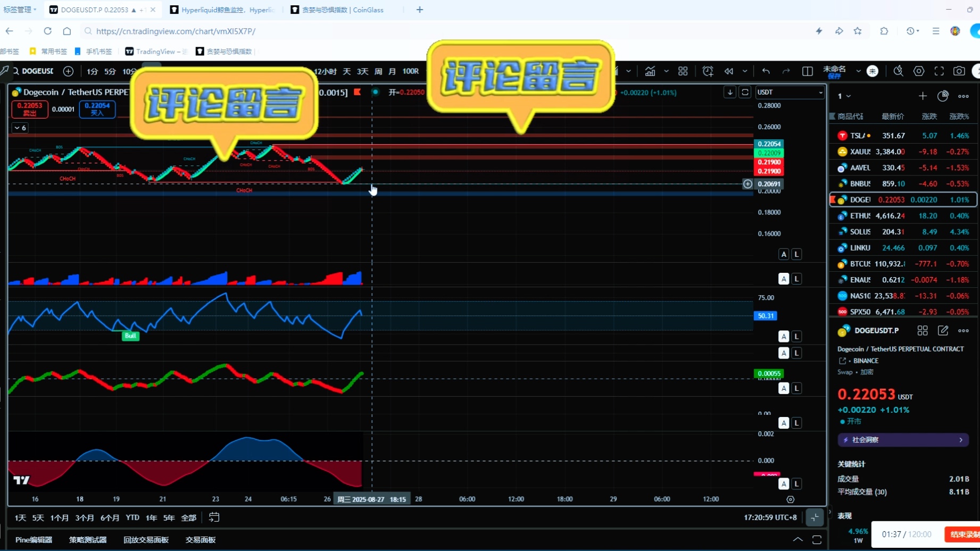The image size is (980, 551).
Task: Open the indicators menu icon in toolbar
Action: pyautogui.click(x=650, y=71)
